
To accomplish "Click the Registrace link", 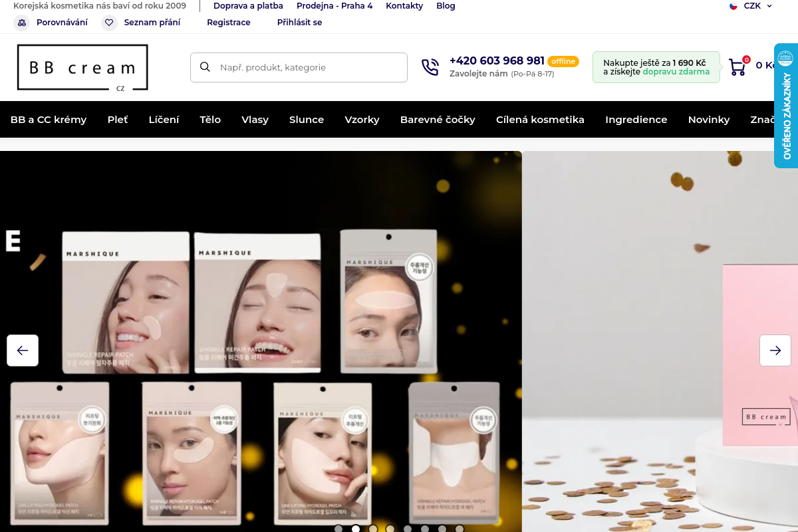I will tap(229, 23).
